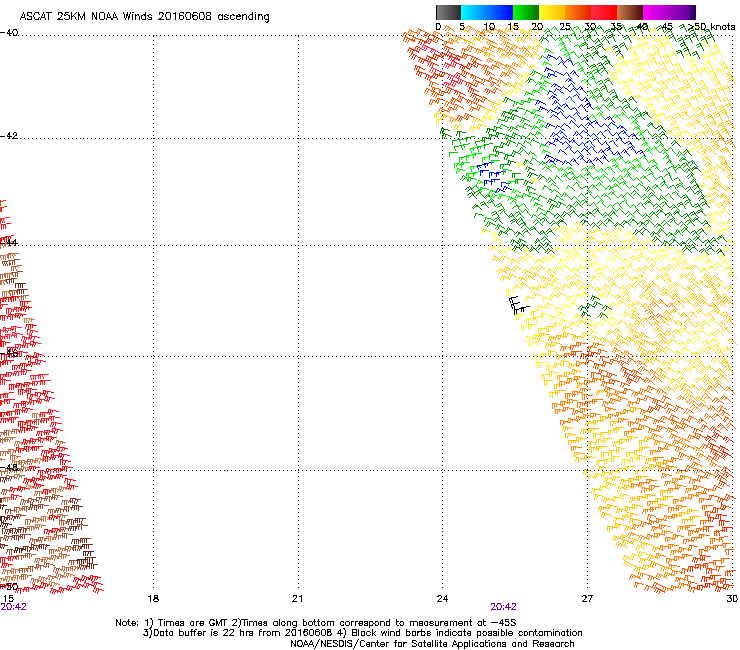Select the blue 10-15 knots legend segment

[500, 12]
